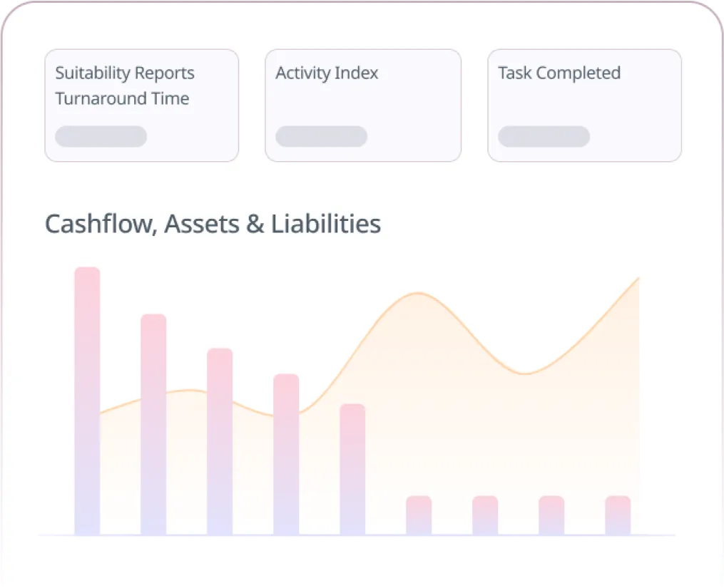Click the grey value pill in Activity Index

click(321, 136)
